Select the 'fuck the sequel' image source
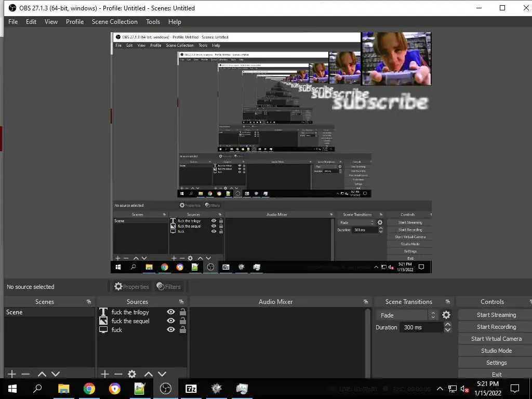Viewport: 532px width, 399px height. pyautogui.click(x=130, y=321)
